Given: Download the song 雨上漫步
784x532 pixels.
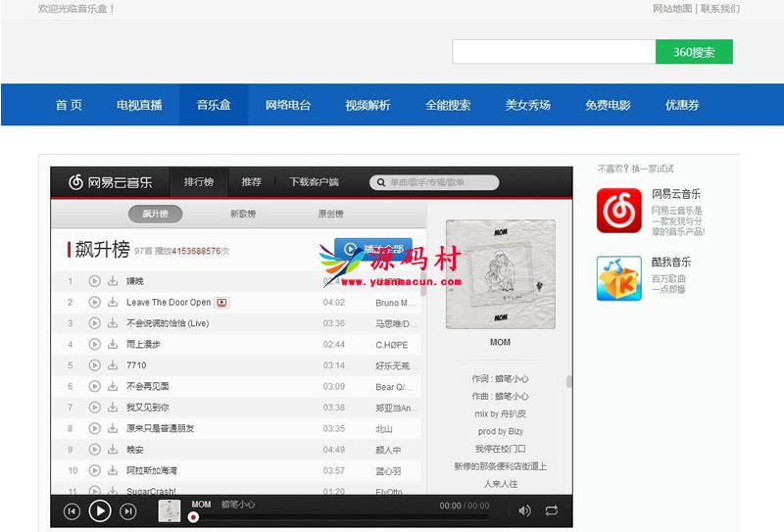Looking at the screenshot, I should coord(113,345).
